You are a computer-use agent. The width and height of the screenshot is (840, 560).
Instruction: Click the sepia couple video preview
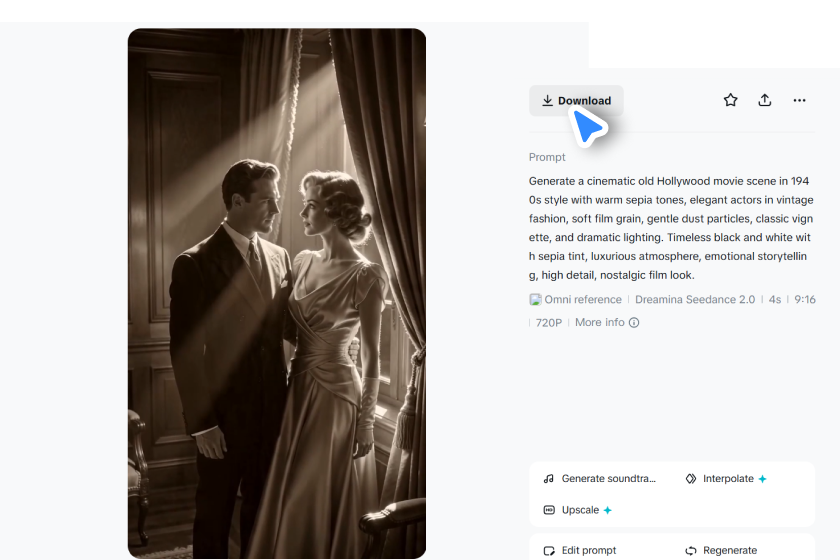tap(277, 294)
